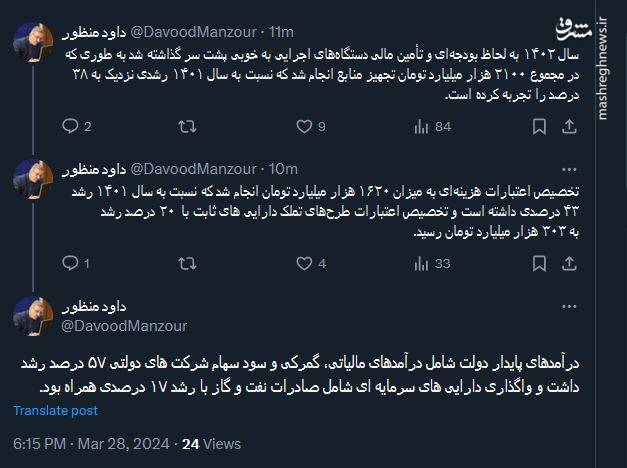Repost the tweet posted 10m ago
627x468 pixels.
(x=186, y=264)
